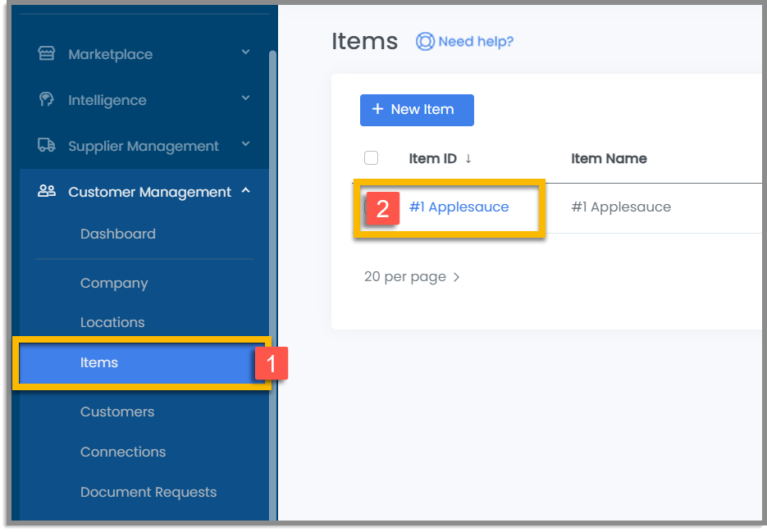
Task: Open the Connections page
Action: pos(123,452)
